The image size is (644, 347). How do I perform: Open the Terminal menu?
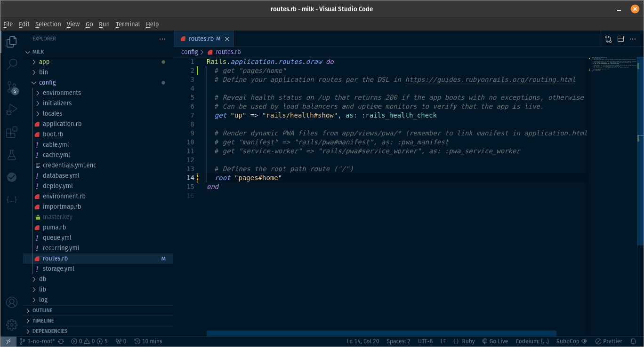click(128, 24)
